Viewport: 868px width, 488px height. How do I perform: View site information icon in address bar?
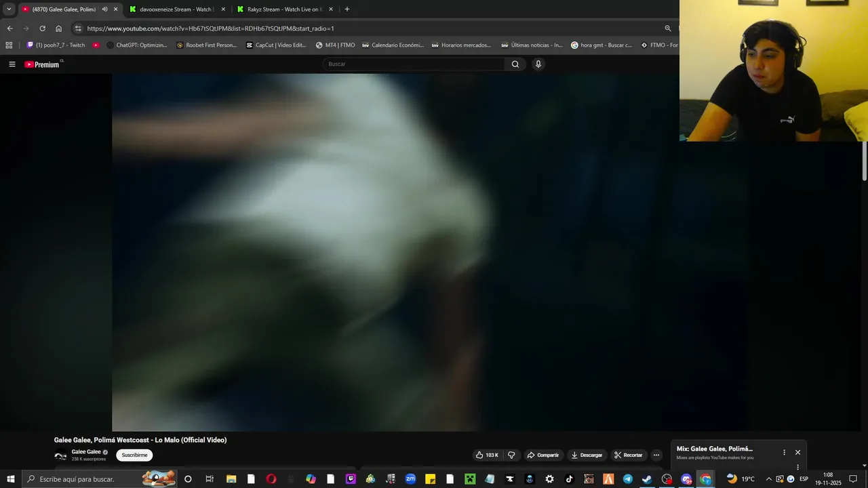point(78,28)
